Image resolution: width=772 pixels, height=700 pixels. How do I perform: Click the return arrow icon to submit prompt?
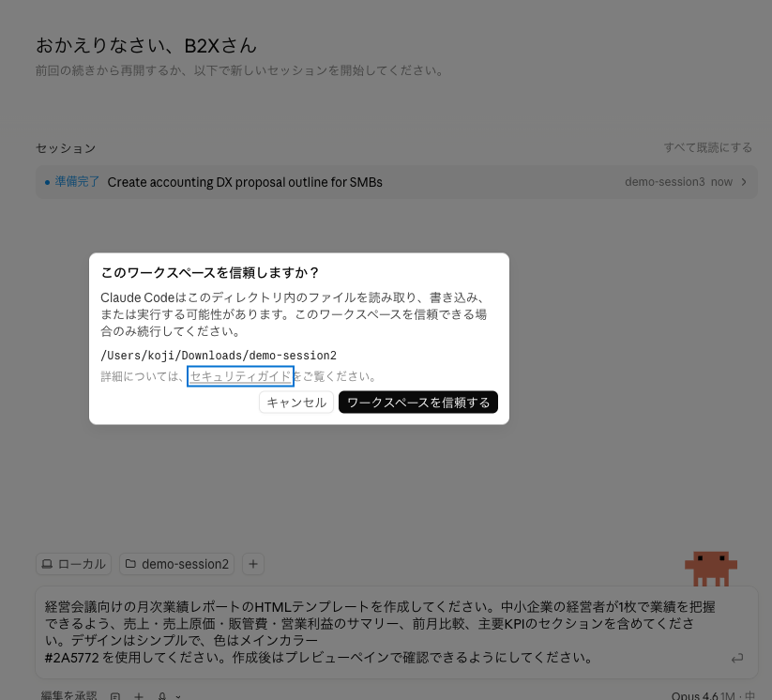737,658
